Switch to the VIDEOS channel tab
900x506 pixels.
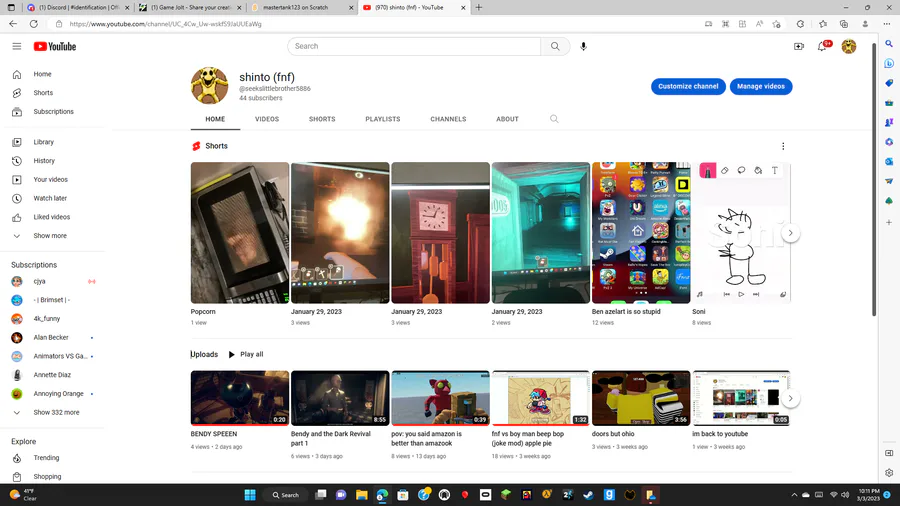[x=267, y=119]
